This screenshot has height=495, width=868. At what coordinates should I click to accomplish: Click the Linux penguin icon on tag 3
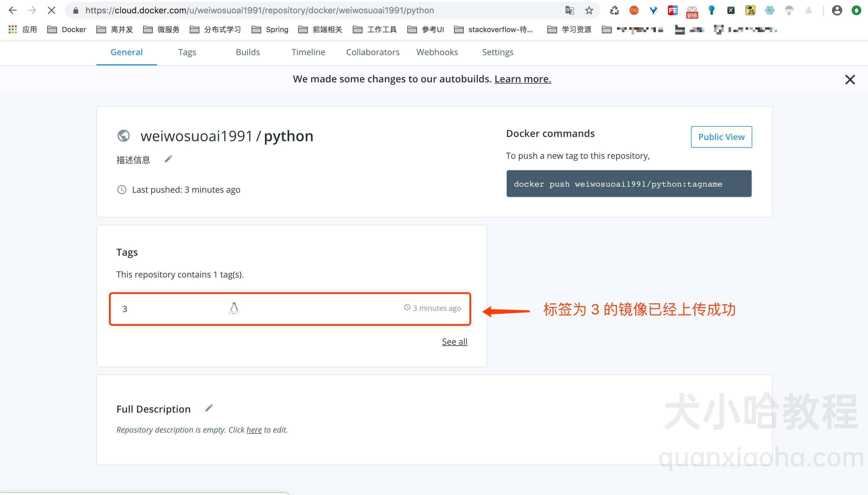point(234,307)
